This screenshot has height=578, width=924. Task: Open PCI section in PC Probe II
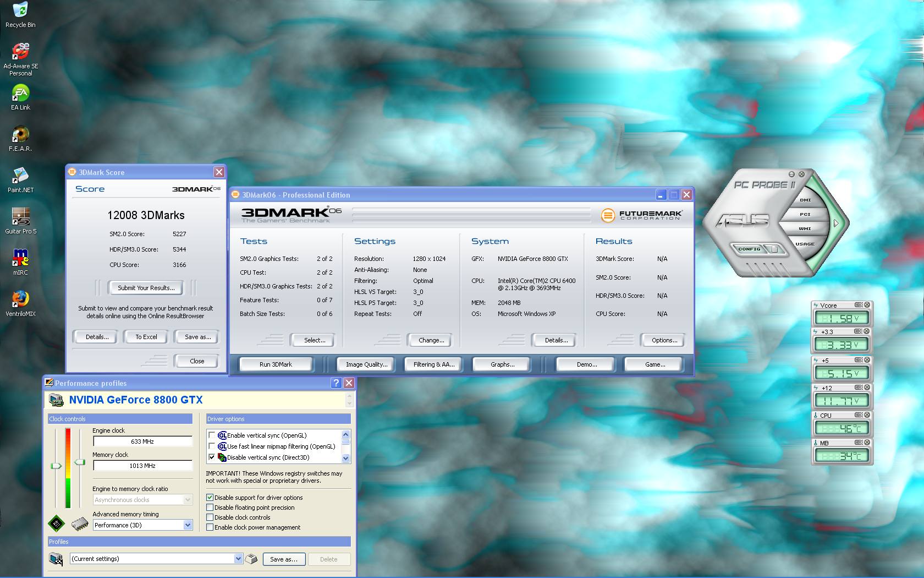tap(805, 214)
